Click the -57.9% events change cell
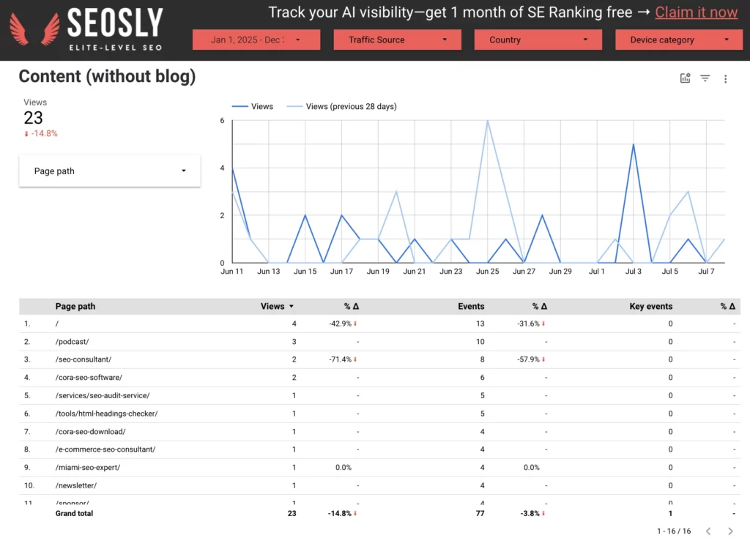 coord(531,359)
